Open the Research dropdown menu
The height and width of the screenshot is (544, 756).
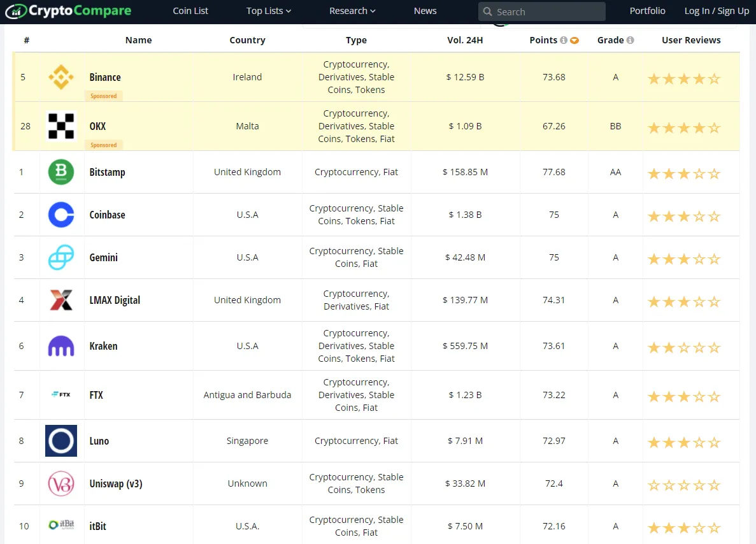(x=352, y=11)
